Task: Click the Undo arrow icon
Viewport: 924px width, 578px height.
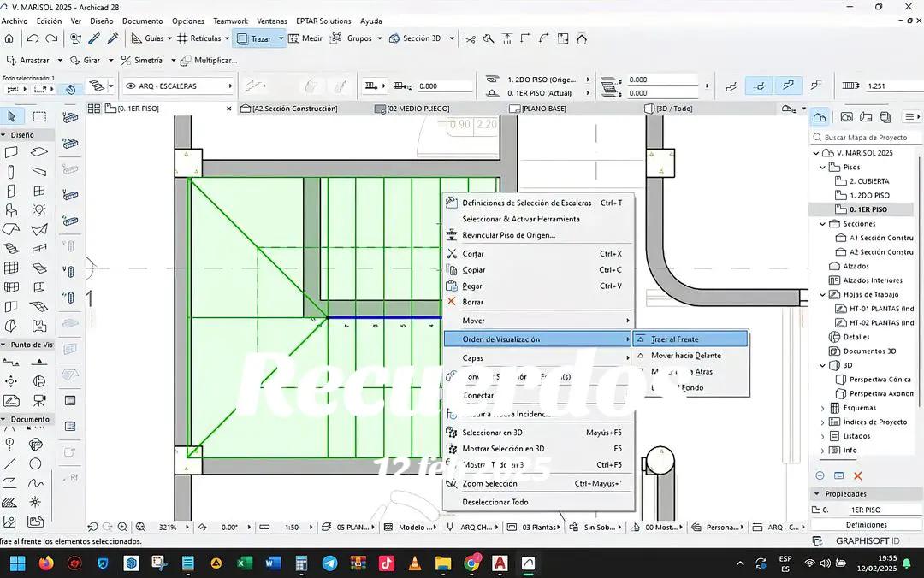Action: coord(33,38)
